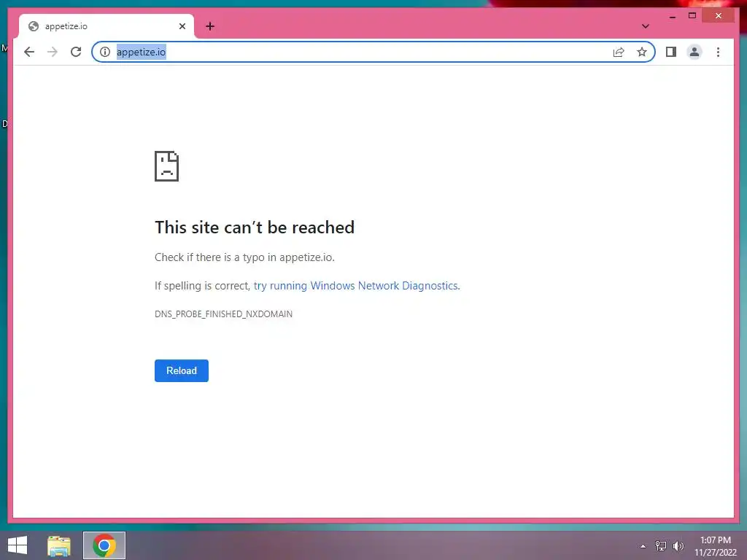Open the clock showing 1:07 PM
The image size is (747, 560).
[716, 546]
